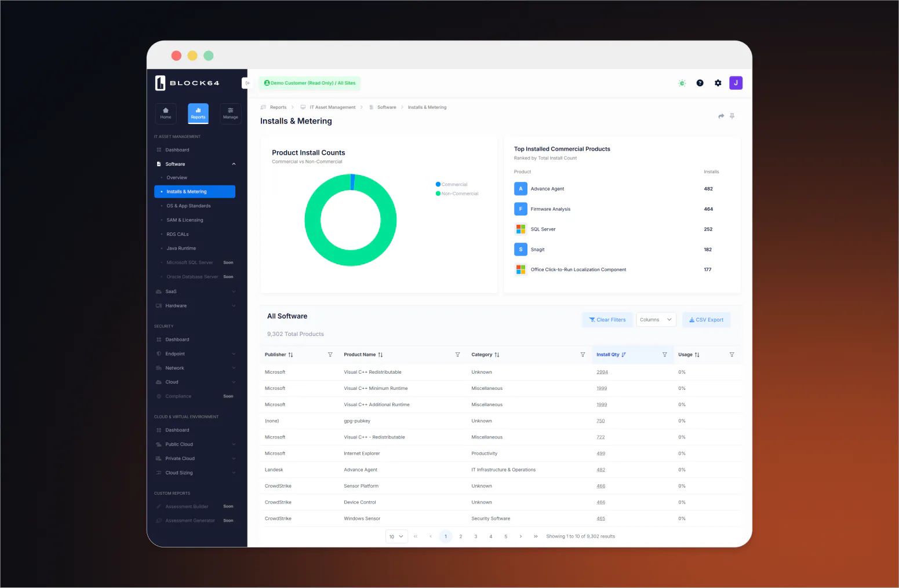Pin this report with the pin icon

[x=732, y=116]
